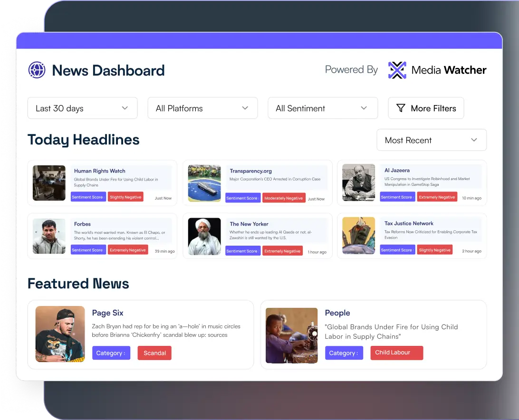Click Category label on People card

coord(344,353)
